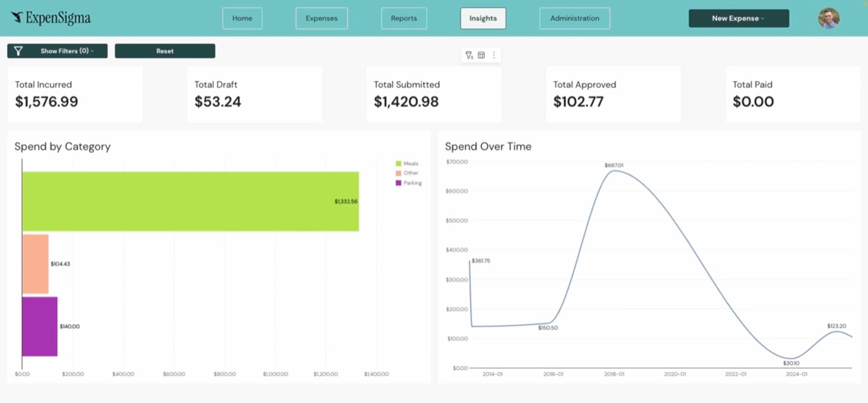The width and height of the screenshot is (868, 403).
Task: Click the purple Parking bar in the chart
Action: tap(40, 326)
